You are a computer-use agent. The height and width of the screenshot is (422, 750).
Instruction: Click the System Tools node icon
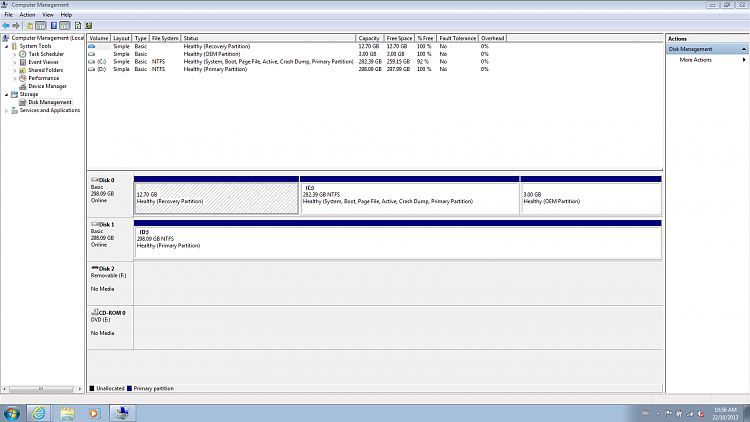pyautogui.click(x=14, y=46)
